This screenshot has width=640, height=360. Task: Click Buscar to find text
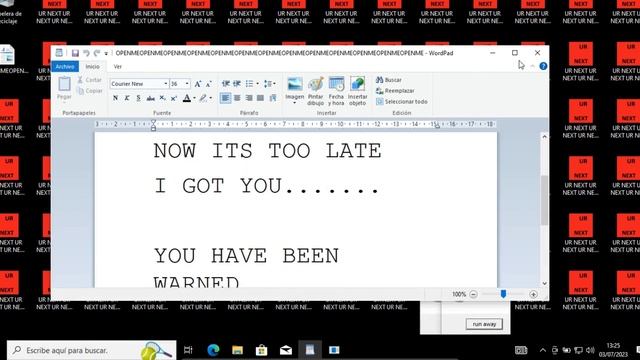(x=389, y=80)
